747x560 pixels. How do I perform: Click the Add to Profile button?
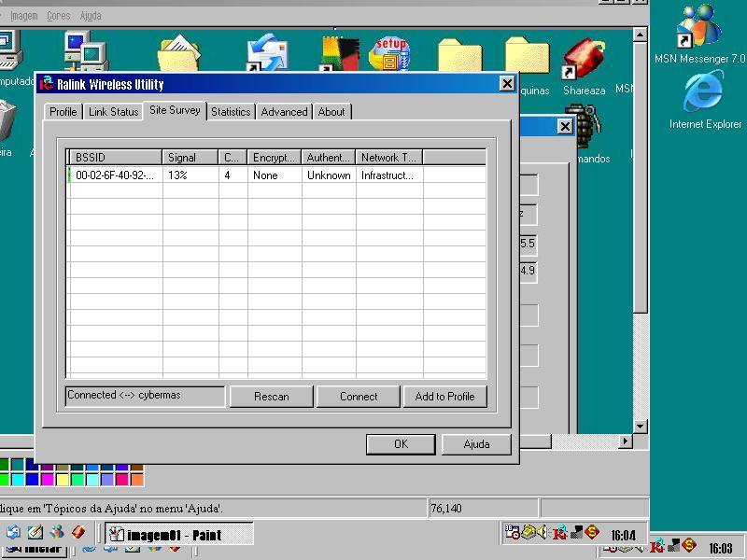tap(445, 396)
